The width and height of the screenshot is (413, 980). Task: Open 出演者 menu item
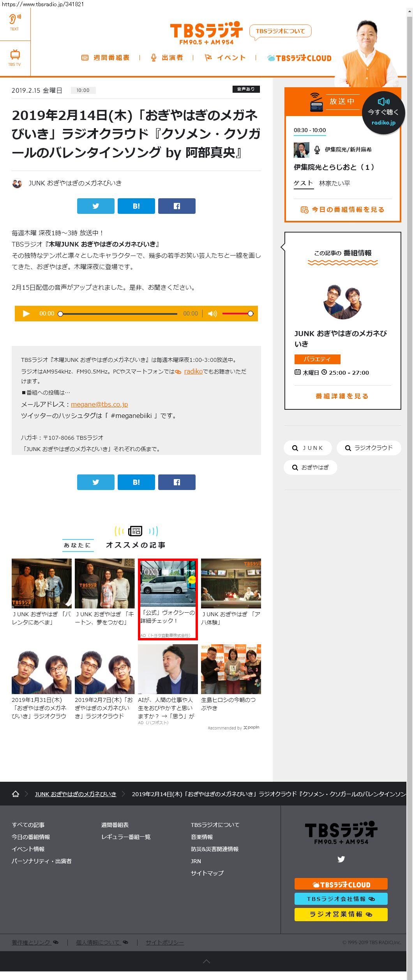coord(167,58)
